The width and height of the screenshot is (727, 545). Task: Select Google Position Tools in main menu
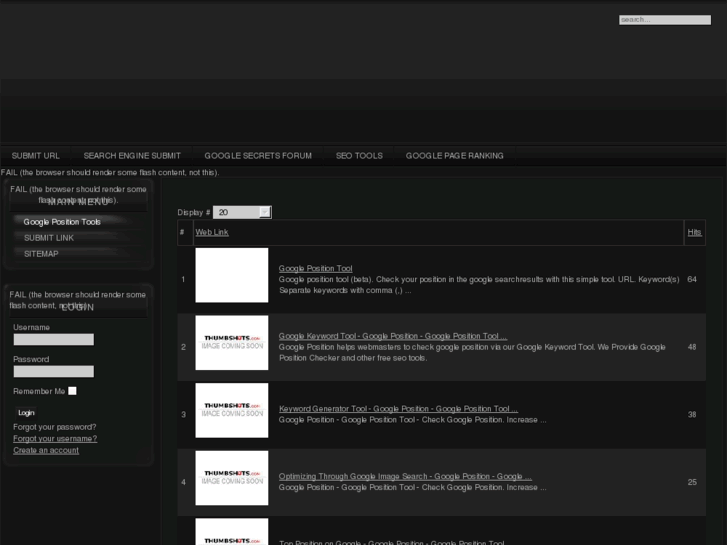62,222
